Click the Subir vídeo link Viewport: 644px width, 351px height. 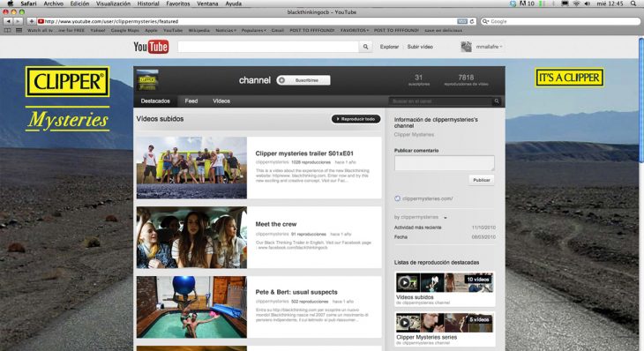(420, 47)
